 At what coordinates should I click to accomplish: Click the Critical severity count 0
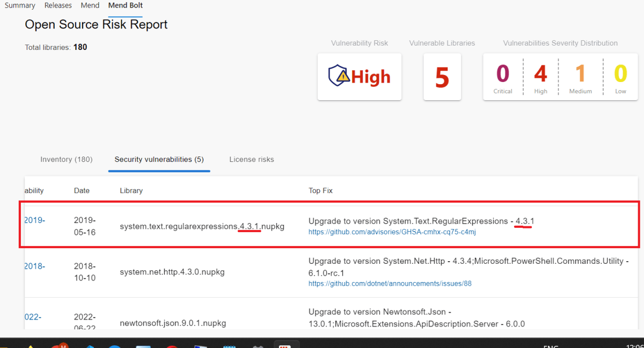[503, 74]
